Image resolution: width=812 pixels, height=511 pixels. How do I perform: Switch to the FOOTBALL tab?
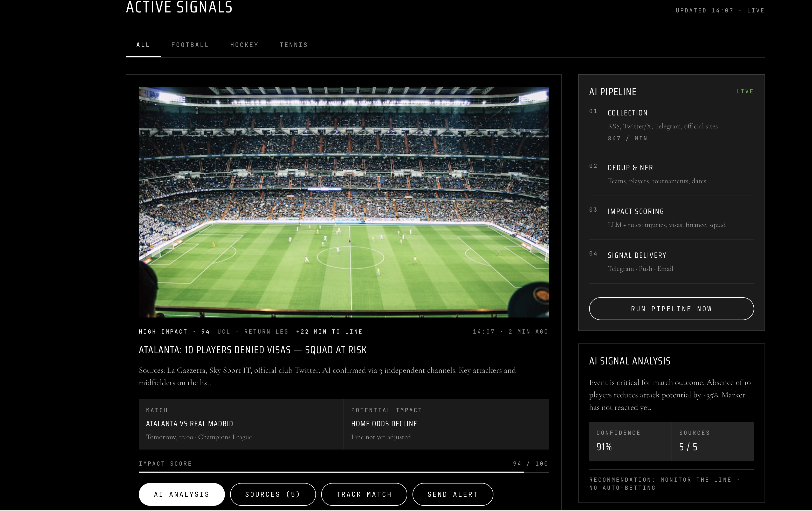[190, 45]
